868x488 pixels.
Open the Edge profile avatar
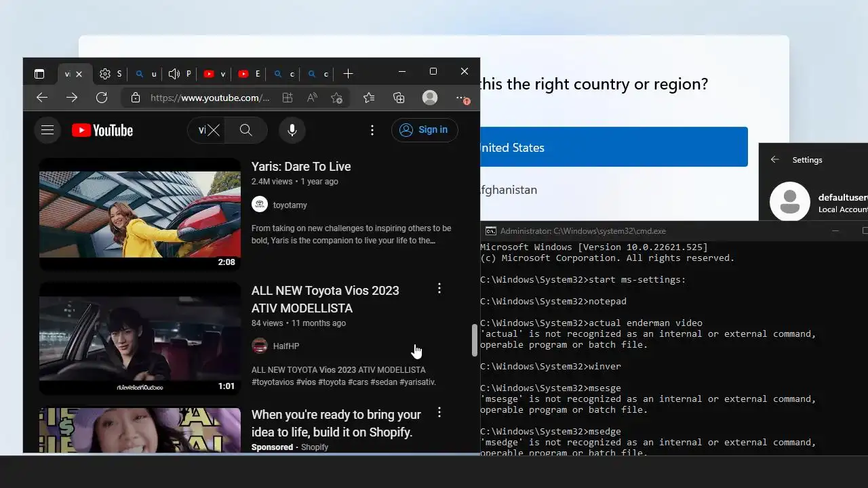tap(430, 98)
